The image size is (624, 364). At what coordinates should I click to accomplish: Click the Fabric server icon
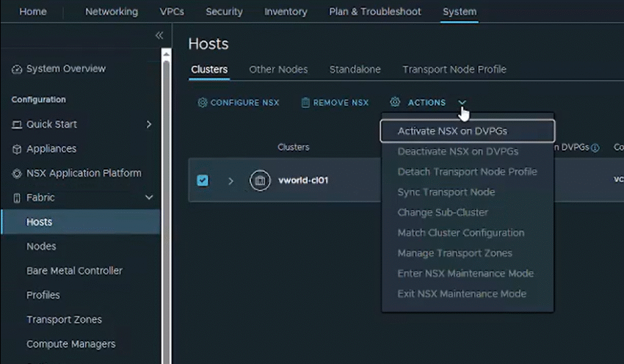tap(17, 197)
